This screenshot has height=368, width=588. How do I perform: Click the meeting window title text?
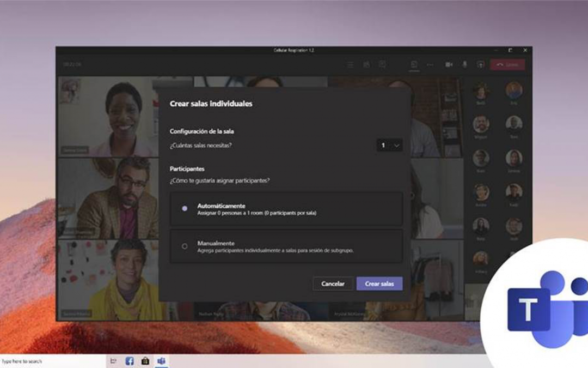[293, 50]
